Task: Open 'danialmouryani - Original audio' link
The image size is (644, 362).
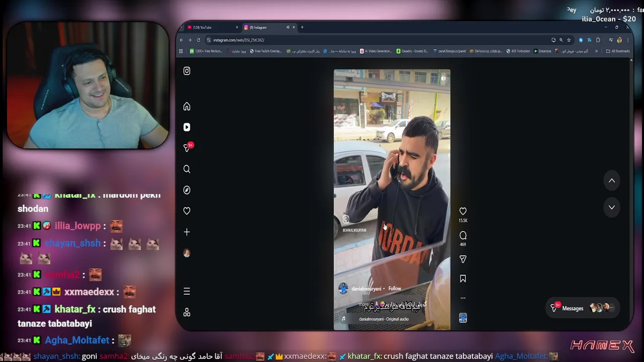Action: coord(383,319)
